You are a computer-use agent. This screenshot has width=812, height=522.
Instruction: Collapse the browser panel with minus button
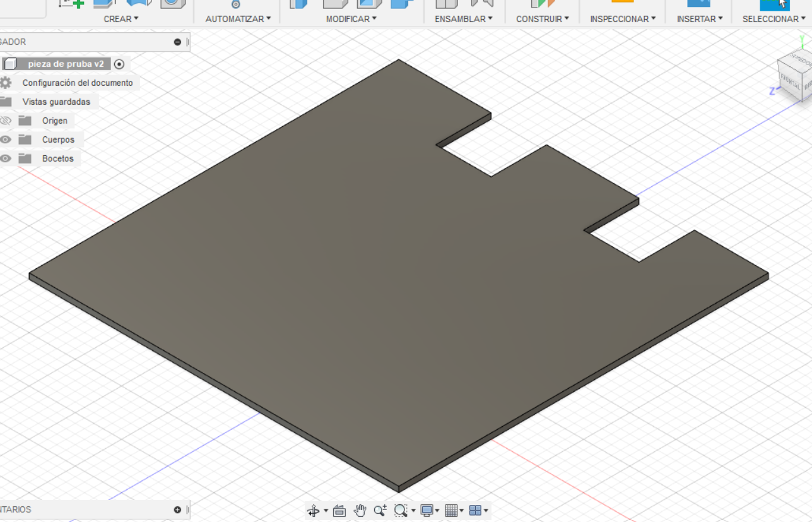177,42
